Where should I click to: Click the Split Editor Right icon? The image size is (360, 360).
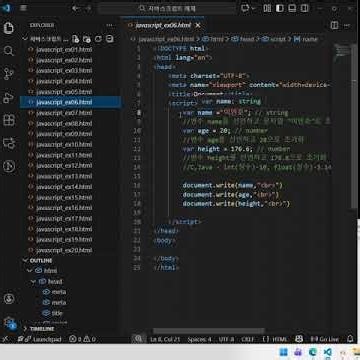tap(334, 25)
